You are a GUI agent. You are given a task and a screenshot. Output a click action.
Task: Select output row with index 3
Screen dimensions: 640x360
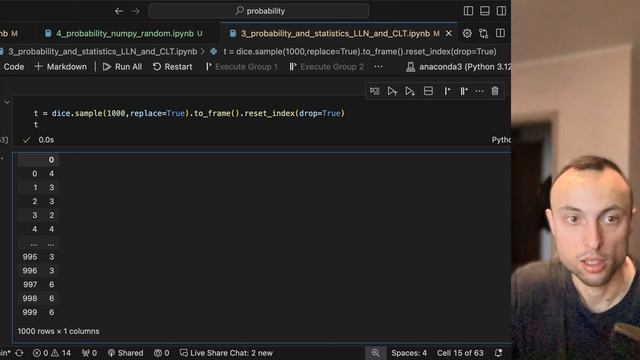click(38, 215)
